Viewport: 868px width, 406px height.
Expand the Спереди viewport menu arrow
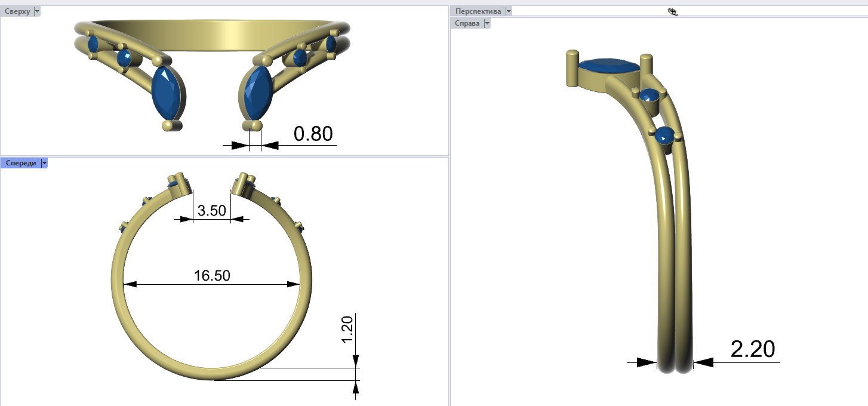click(x=44, y=163)
